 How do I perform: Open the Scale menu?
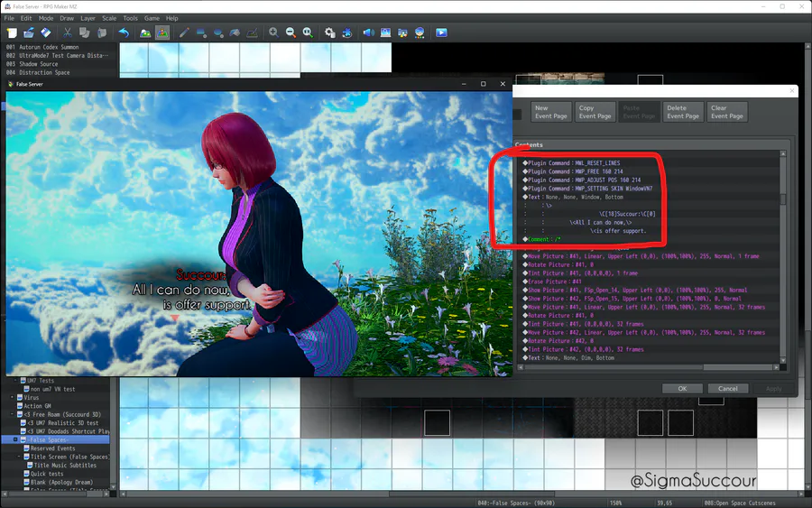(x=109, y=18)
